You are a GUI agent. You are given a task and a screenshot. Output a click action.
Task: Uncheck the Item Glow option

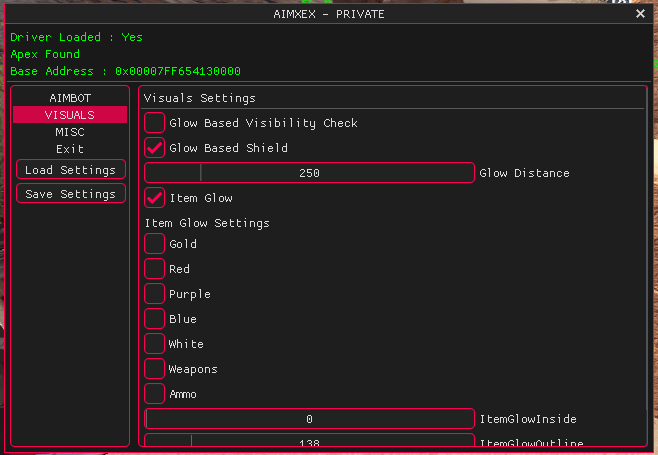155,198
